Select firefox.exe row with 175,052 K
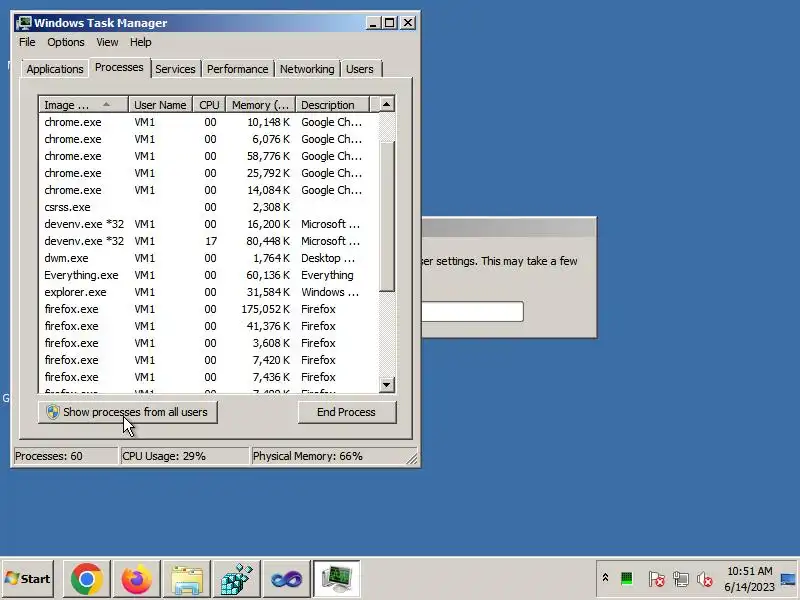 [x=209, y=309]
